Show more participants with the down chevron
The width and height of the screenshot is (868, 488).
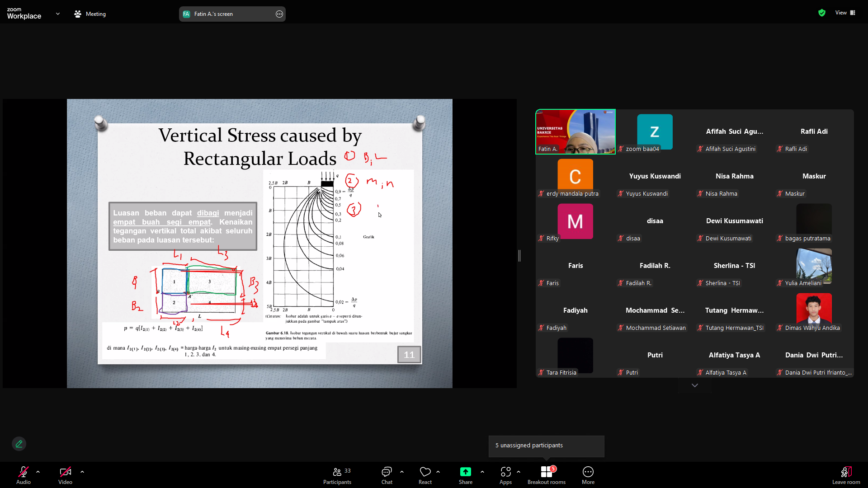click(x=695, y=385)
